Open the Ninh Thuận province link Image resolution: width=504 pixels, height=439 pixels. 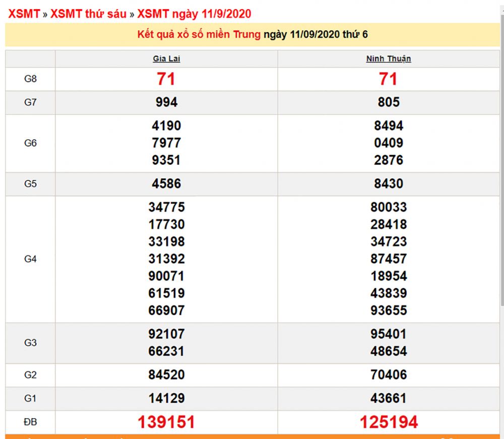point(388,59)
